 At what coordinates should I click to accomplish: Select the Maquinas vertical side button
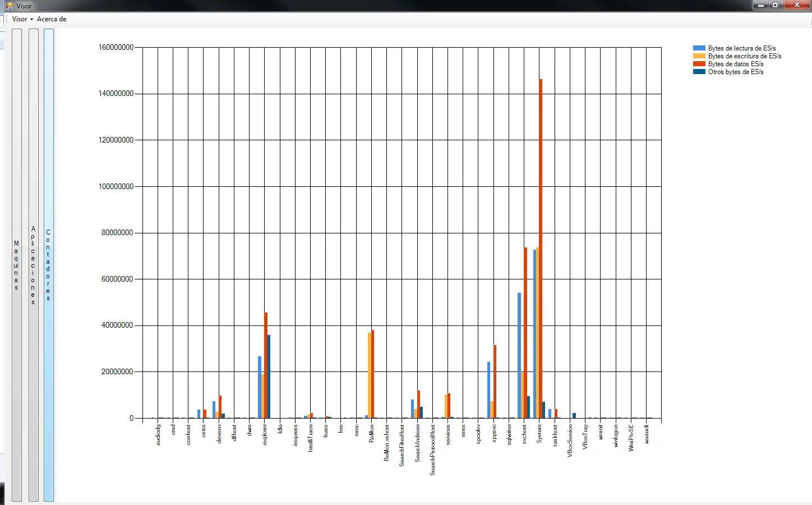coord(17,265)
